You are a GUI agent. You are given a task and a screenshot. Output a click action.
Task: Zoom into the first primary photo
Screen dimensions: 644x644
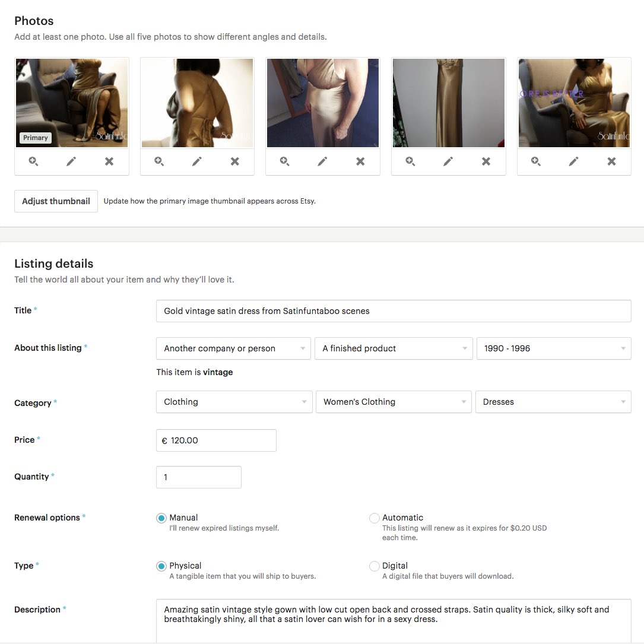pyautogui.click(x=33, y=161)
